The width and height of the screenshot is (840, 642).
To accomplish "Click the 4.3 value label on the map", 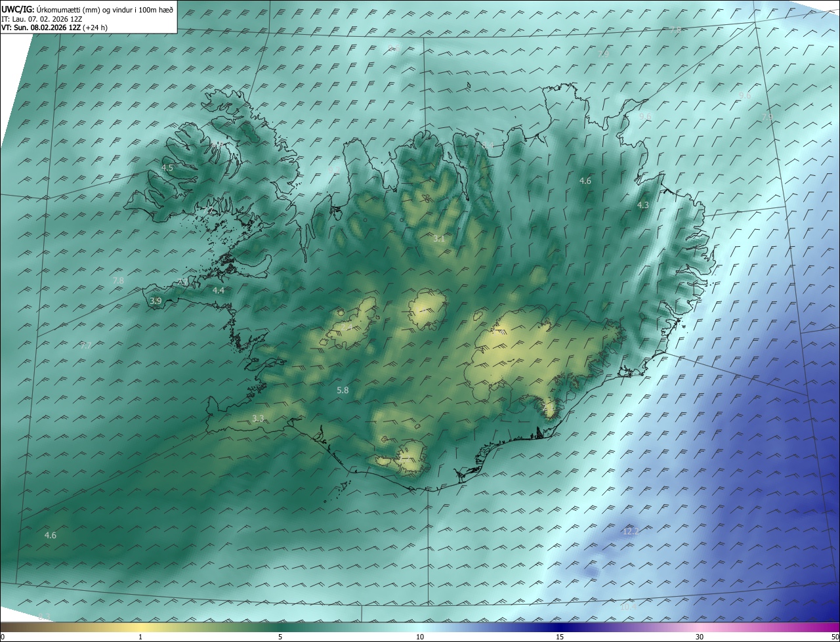I will tap(643, 205).
